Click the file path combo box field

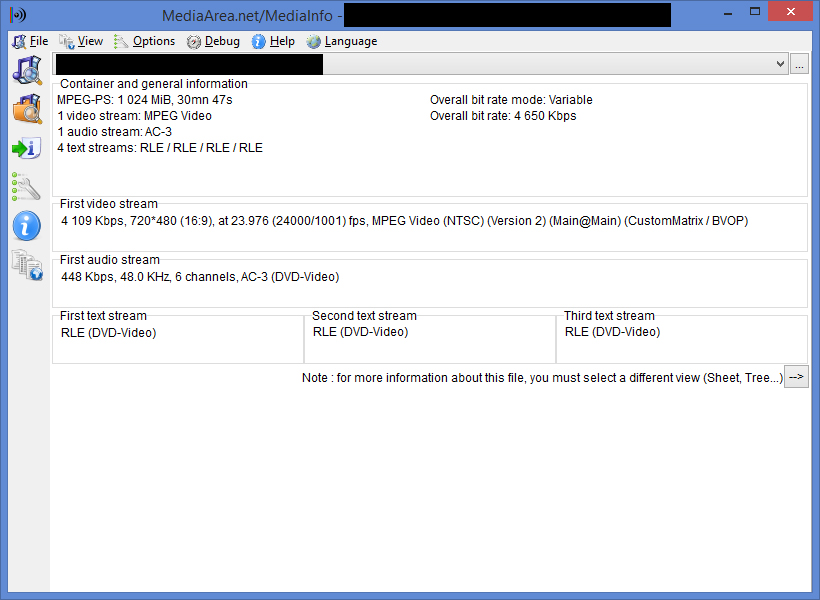pos(420,64)
